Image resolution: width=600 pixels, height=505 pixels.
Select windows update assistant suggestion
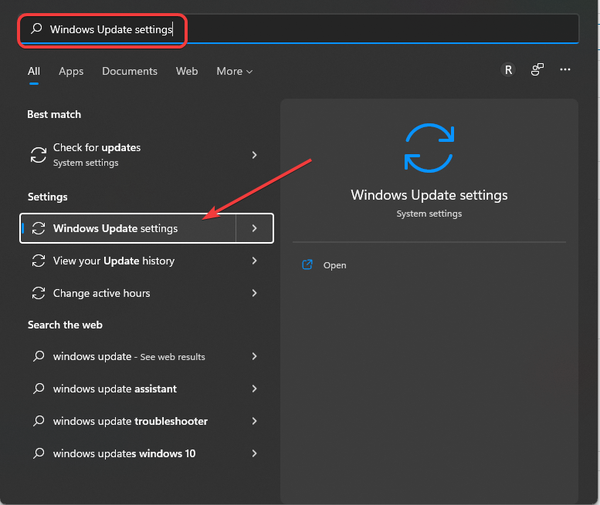pos(146,389)
